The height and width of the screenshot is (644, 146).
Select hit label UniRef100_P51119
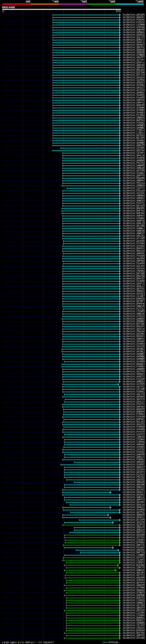coord(134,183)
